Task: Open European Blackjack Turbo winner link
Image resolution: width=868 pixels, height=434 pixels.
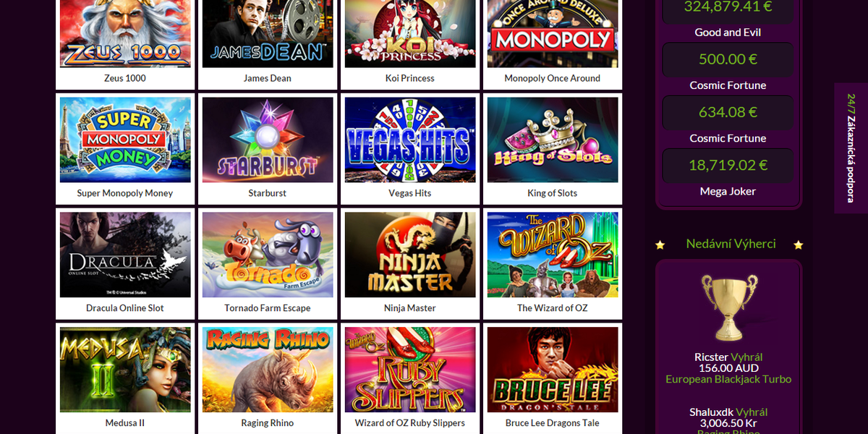Action: (728, 379)
